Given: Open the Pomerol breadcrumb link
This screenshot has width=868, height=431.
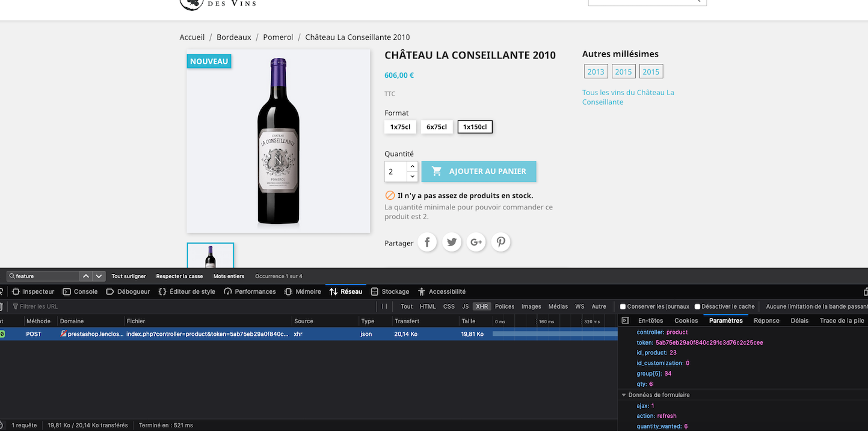Looking at the screenshot, I should pyautogui.click(x=278, y=37).
